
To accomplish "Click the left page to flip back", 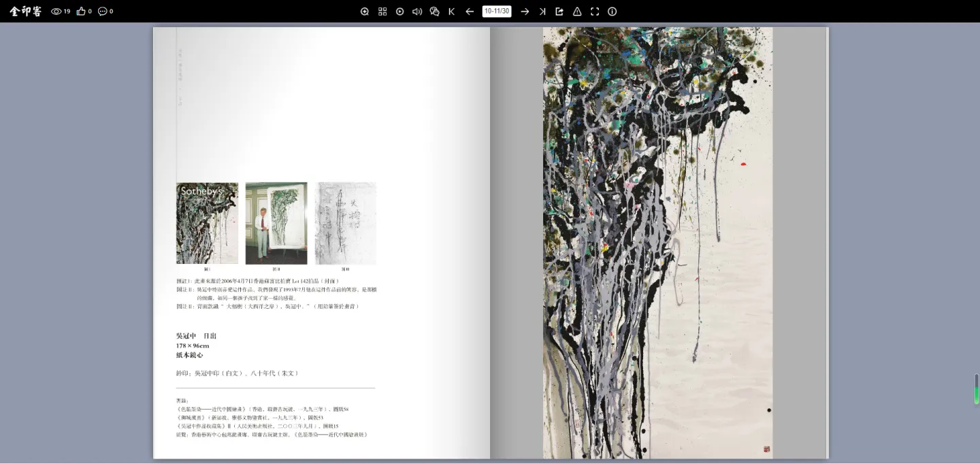I will click(x=321, y=243).
